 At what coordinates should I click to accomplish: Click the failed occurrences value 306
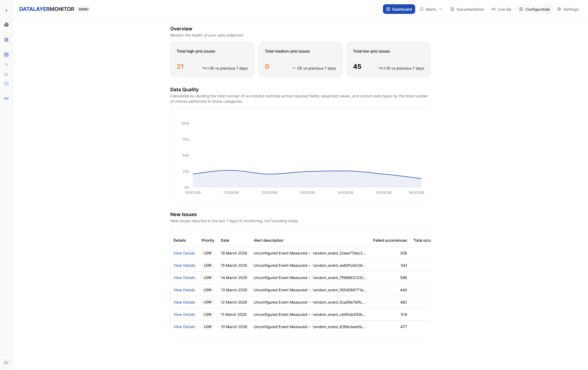(x=403, y=253)
